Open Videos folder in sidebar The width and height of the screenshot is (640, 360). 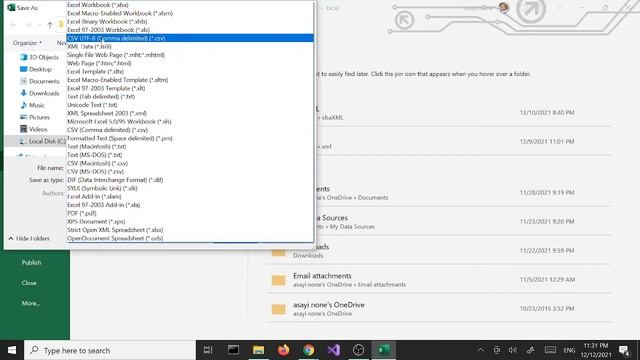[x=33, y=129]
